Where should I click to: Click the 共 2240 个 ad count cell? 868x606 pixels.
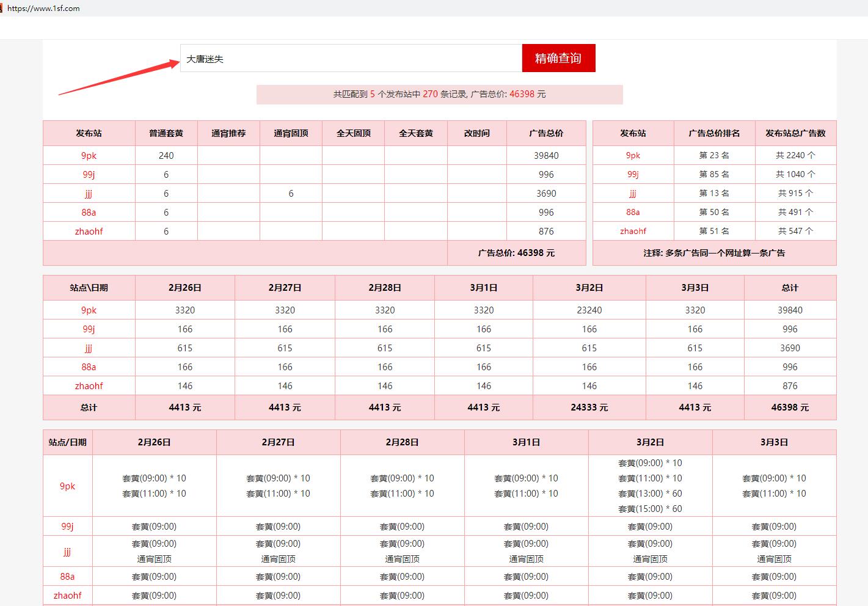(x=795, y=155)
